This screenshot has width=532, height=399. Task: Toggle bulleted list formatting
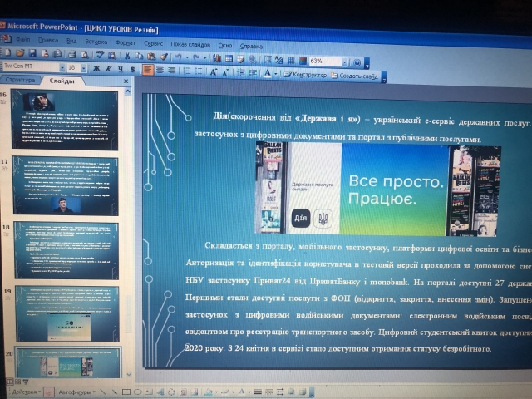coord(199,71)
